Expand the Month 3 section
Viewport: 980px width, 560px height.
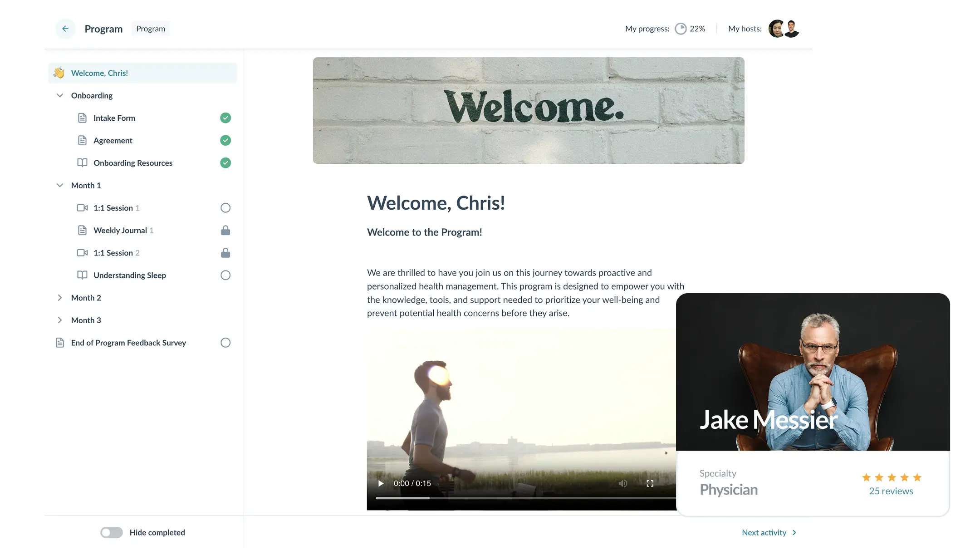pyautogui.click(x=60, y=320)
